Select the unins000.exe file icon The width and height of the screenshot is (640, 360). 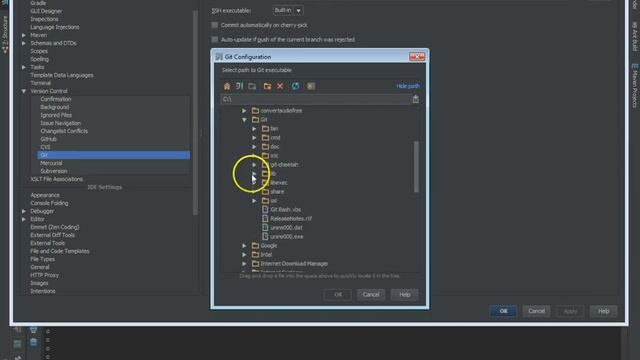click(x=265, y=236)
